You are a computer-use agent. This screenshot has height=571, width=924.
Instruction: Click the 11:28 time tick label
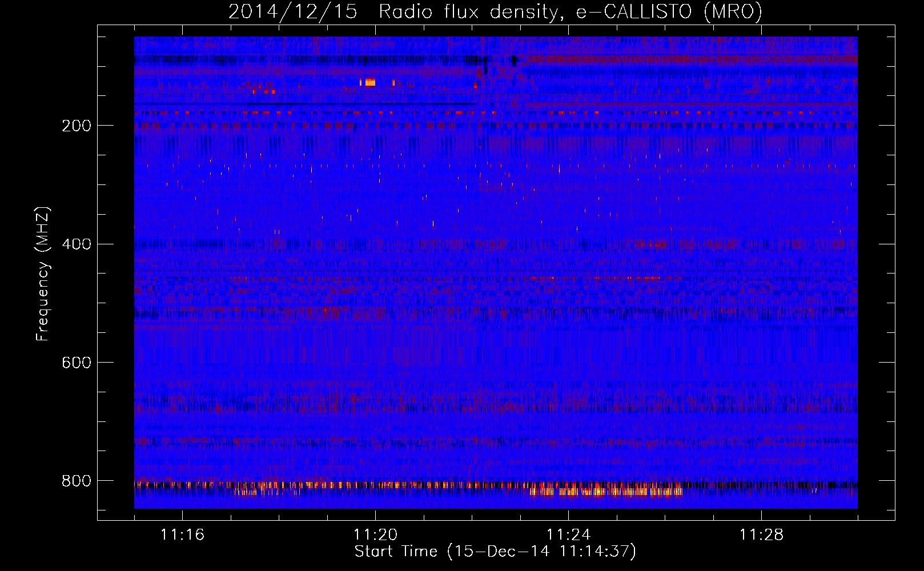pos(761,534)
